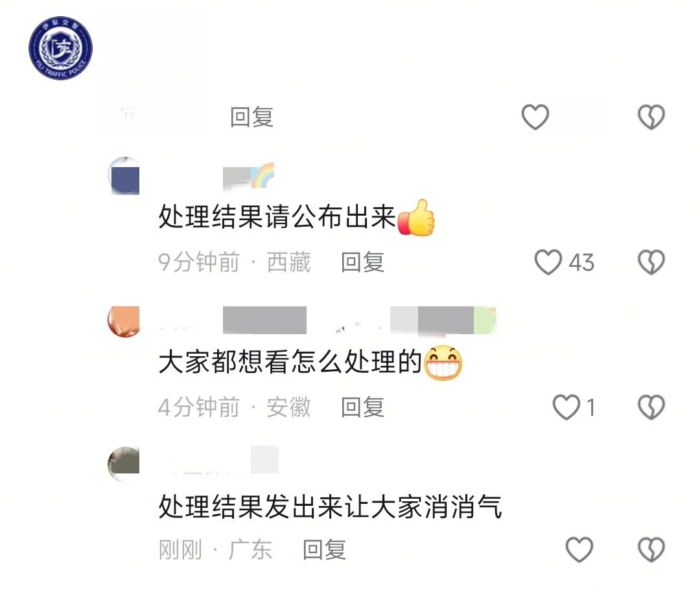Like the 广东 comment posted 刚刚
Viewport: 700px width, 590px height.
[579, 549]
